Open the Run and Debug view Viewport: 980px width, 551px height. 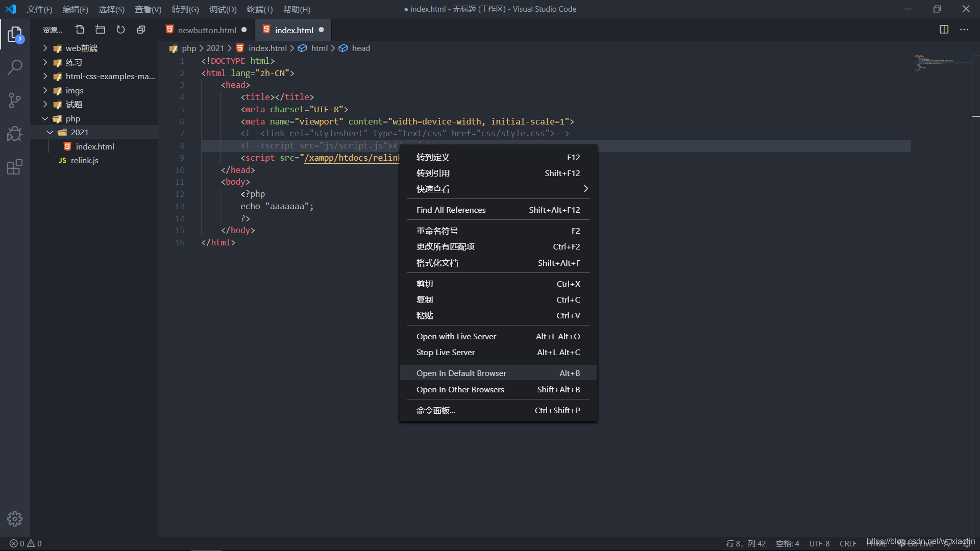(15, 133)
